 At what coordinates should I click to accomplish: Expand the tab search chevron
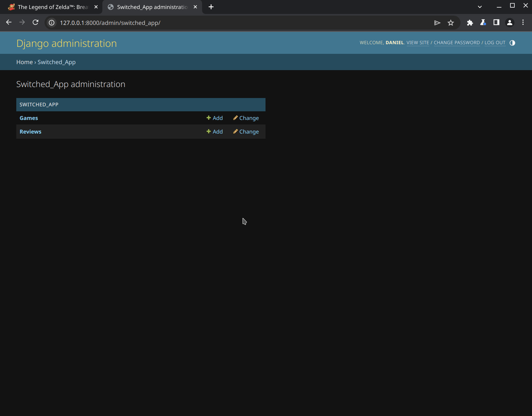coord(479,7)
